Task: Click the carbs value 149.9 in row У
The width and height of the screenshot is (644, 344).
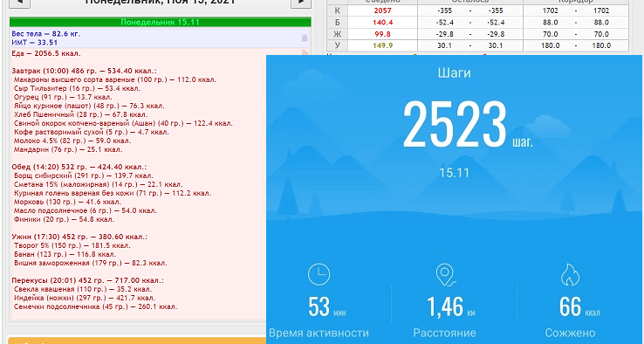Action: 382,45
